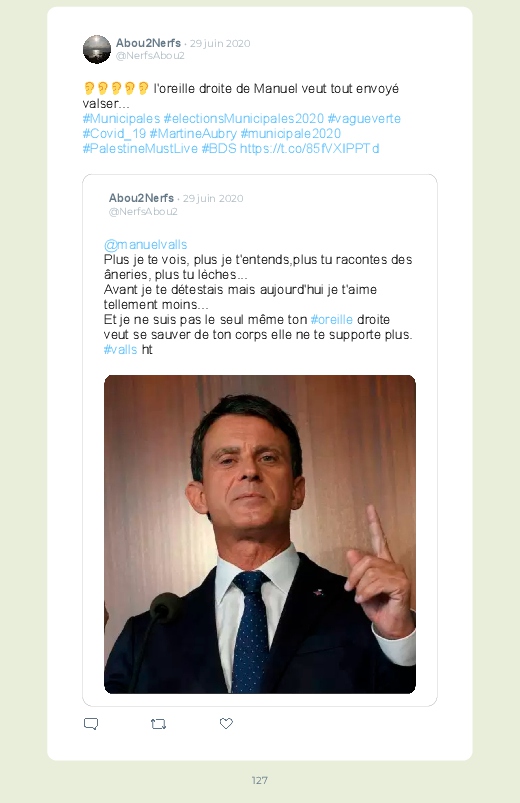Open quoted tweet's Abou2Nerfs author name
The height and width of the screenshot is (803, 520).
pyautogui.click(x=141, y=198)
